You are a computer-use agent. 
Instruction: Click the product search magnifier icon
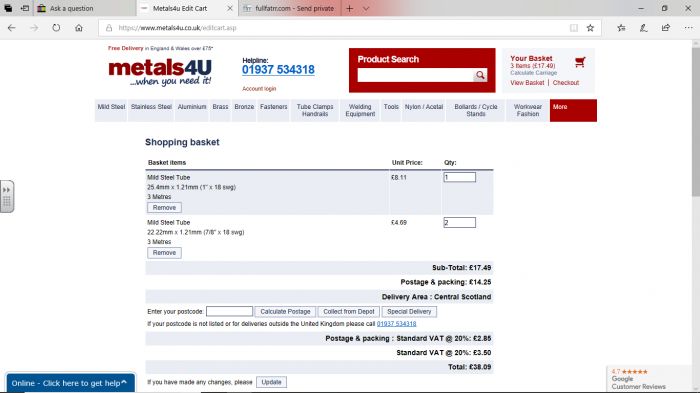480,75
